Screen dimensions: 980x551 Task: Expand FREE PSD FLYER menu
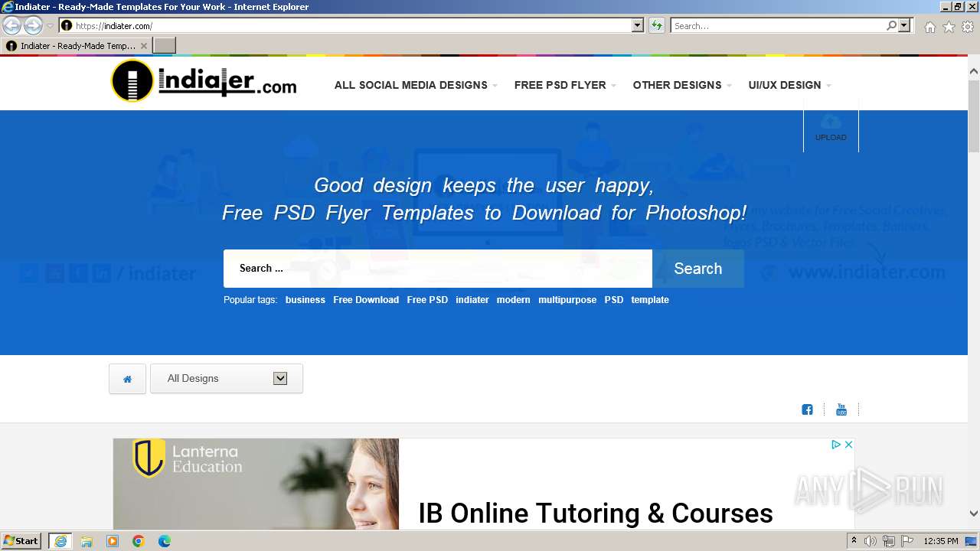(565, 85)
